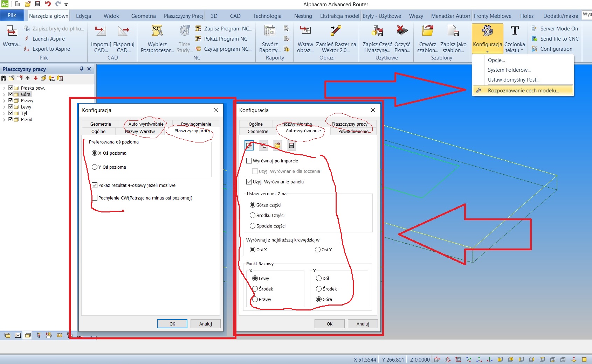The width and height of the screenshot is (592, 364).
Task: Toggle Użyj Wyrównanie panelu checkbox
Action: point(249,182)
